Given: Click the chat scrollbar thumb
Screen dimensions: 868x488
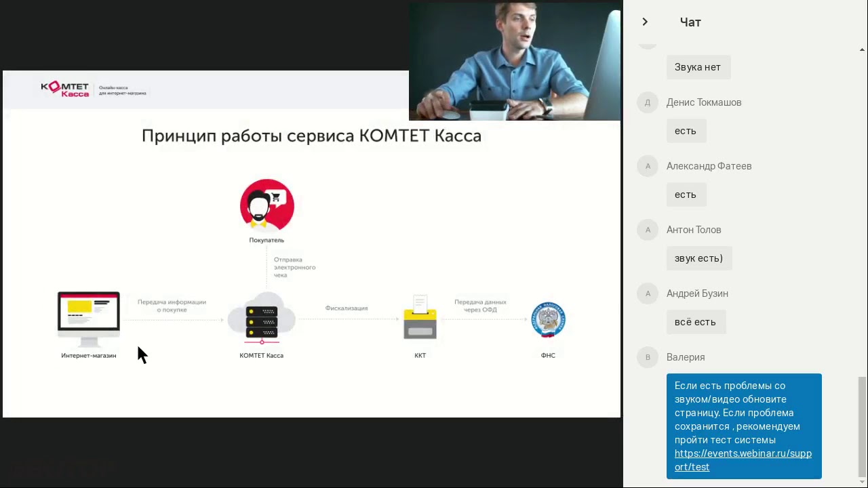Looking at the screenshot, I should click(x=862, y=427).
